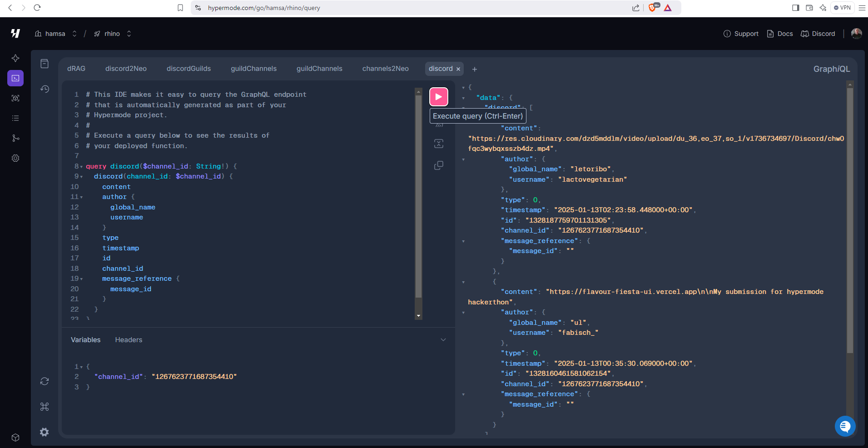Collapse the fabisch_ author node in response
This screenshot has height=448, width=868.
[x=463, y=313]
